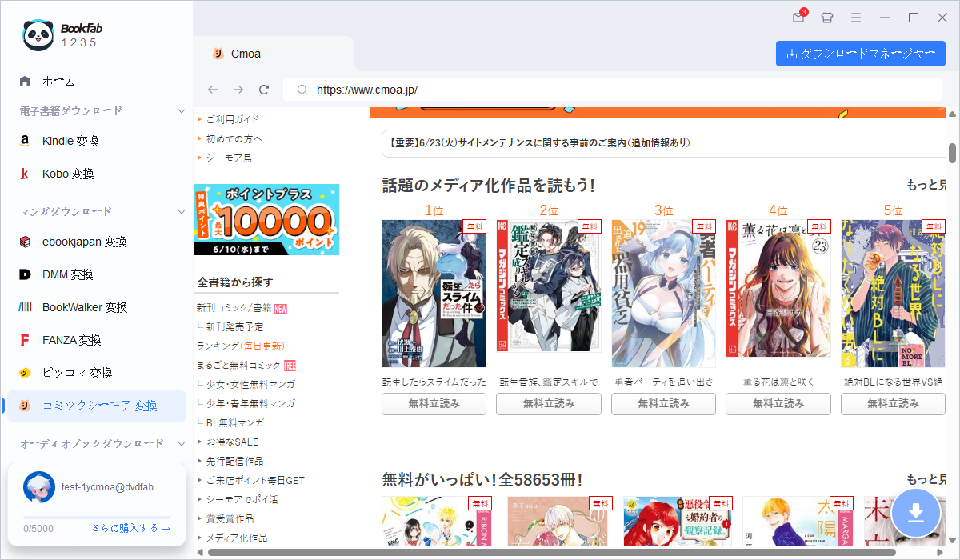This screenshot has width=960, height=560.
Task: Click 話題のメディア化作品を読もう! heading
Action: click(x=488, y=186)
